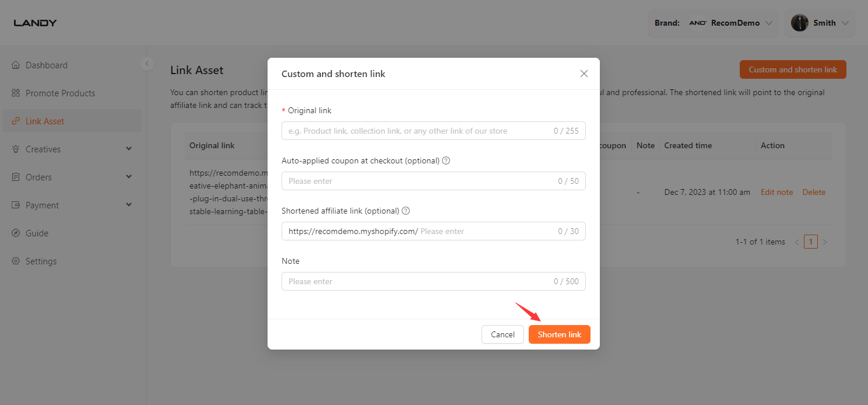Click the Smith profile avatar

pyautogui.click(x=799, y=23)
